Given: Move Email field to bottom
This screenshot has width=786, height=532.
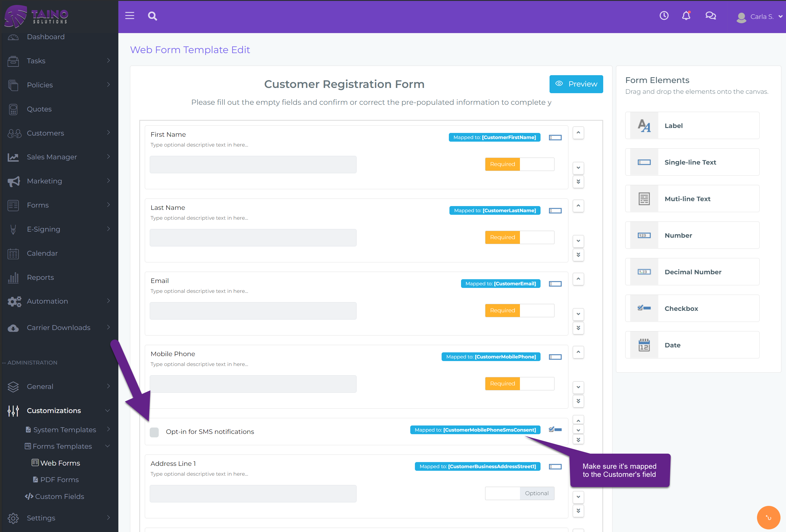Looking at the screenshot, I should point(578,328).
